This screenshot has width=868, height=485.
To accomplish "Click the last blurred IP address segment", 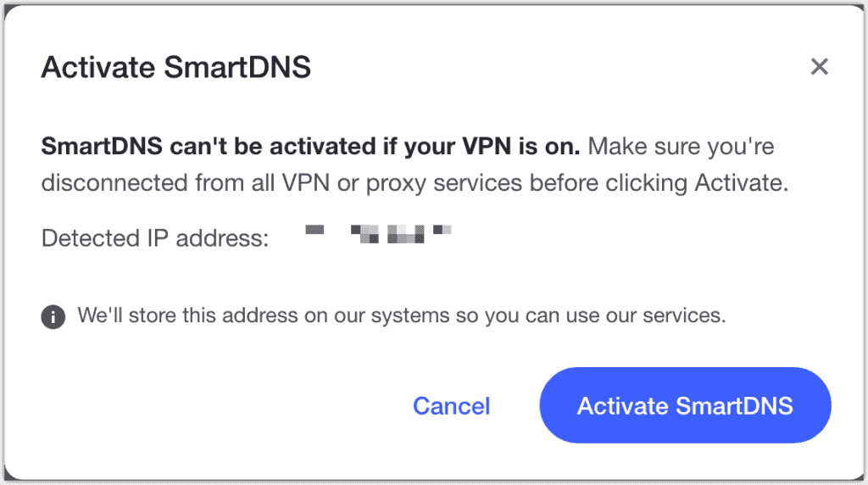I will (442, 230).
